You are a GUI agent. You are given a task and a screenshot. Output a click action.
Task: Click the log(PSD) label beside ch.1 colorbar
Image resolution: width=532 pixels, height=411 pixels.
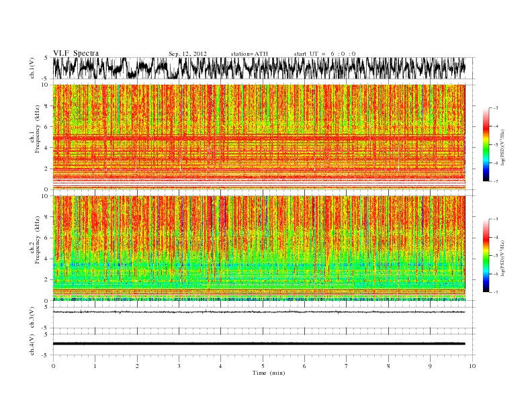pos(503,147)
